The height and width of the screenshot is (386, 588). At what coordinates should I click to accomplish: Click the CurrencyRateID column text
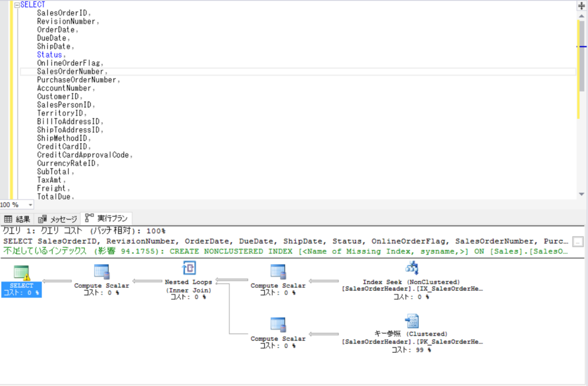coord(67,163)
